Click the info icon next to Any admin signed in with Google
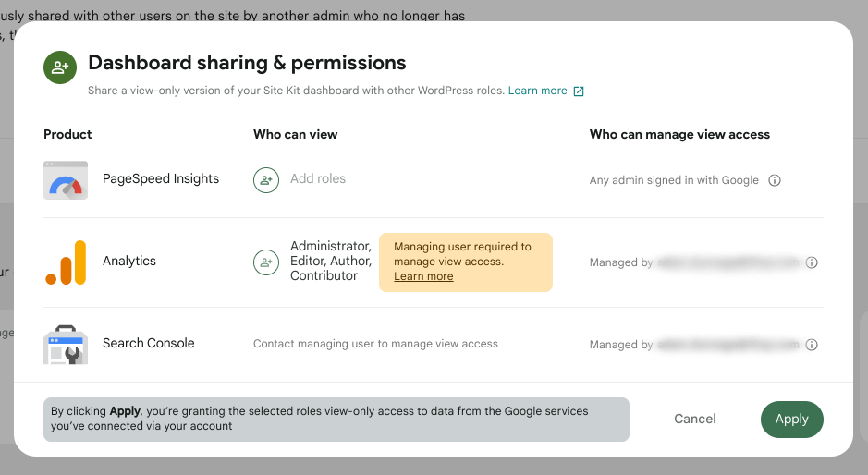Image resolution: width=868 pixels, height=475 pixels. [x=775, y=180]
